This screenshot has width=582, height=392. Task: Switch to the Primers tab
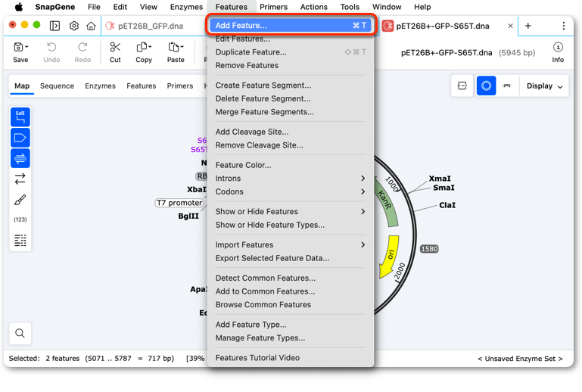[180, 86]
